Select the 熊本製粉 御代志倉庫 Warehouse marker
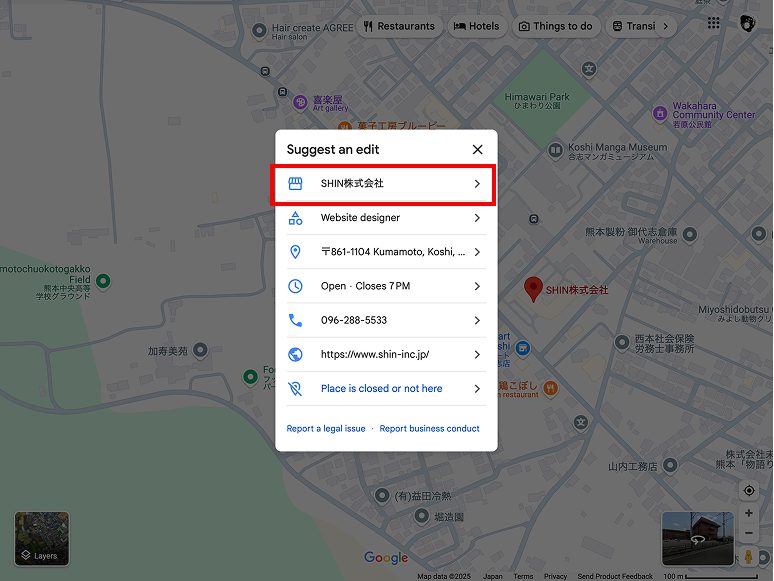774x581 pixels. (x=690, y=235)
